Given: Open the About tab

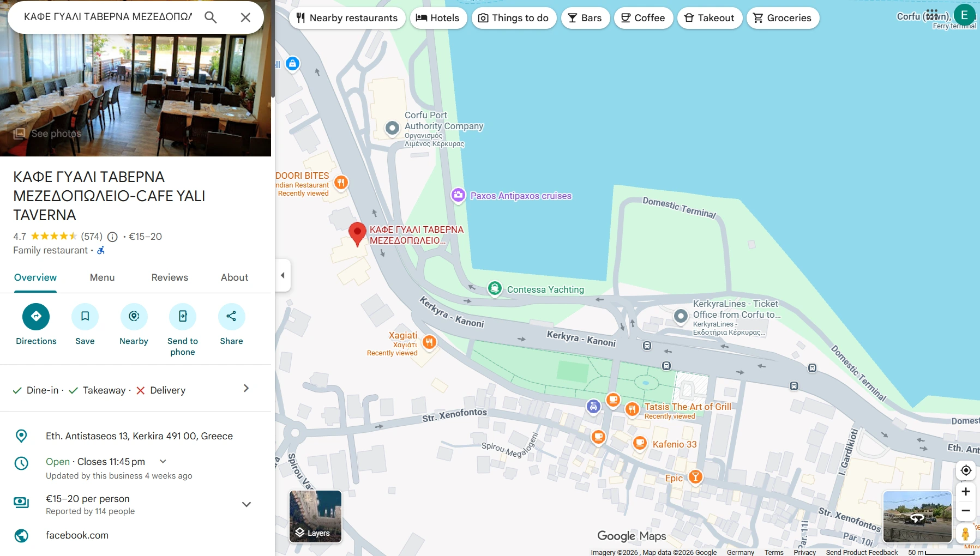Looking at the screenshot, I should tap(235, 277).
